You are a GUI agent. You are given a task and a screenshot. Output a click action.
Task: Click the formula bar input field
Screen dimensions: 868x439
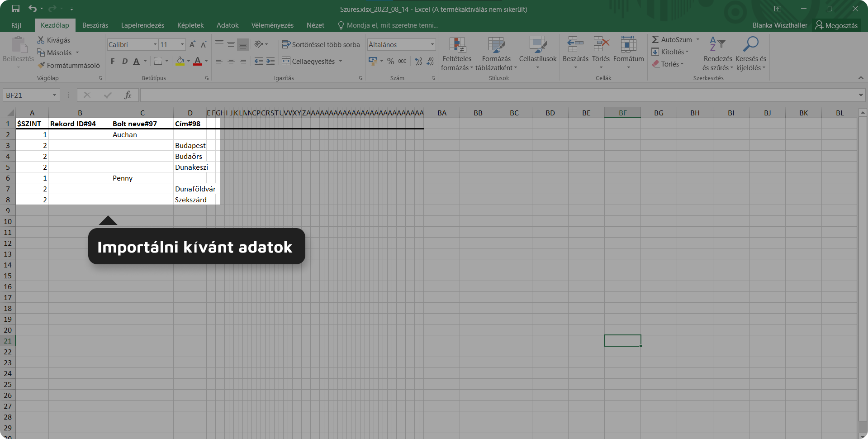click(498, 95)
